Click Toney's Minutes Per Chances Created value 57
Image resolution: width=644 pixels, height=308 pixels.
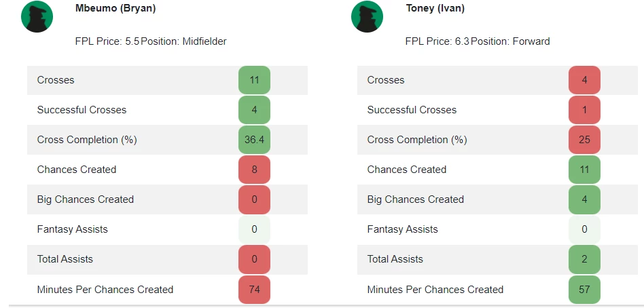click(x=584, y=290)
